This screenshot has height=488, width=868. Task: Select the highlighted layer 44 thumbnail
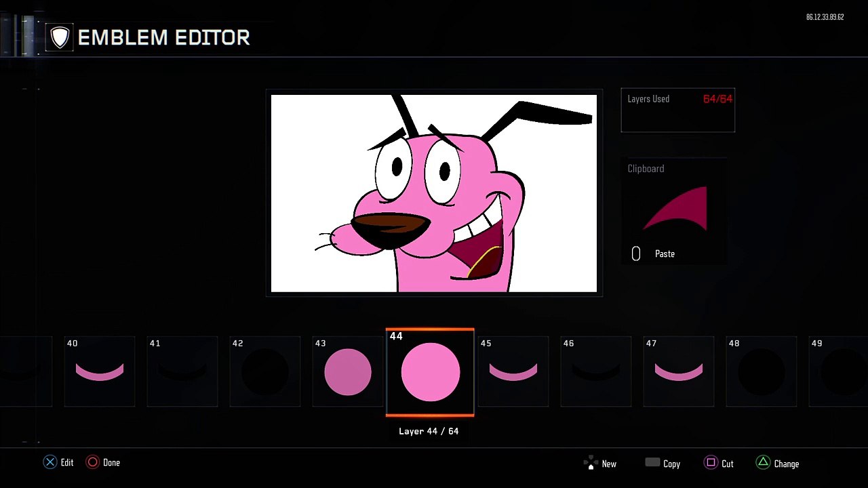(x=430, y=372)
